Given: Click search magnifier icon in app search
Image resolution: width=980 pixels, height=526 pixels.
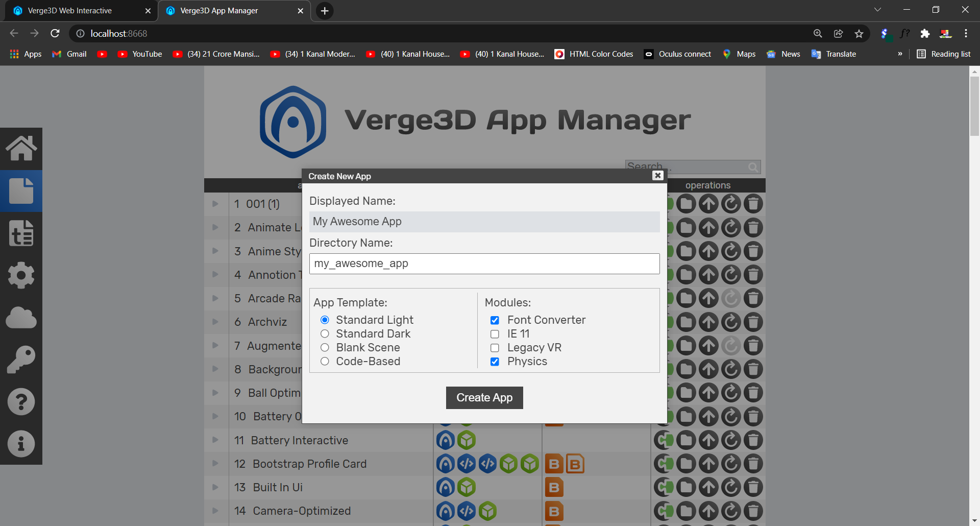Looking at the screenshot, I should (x=753, y=167).
